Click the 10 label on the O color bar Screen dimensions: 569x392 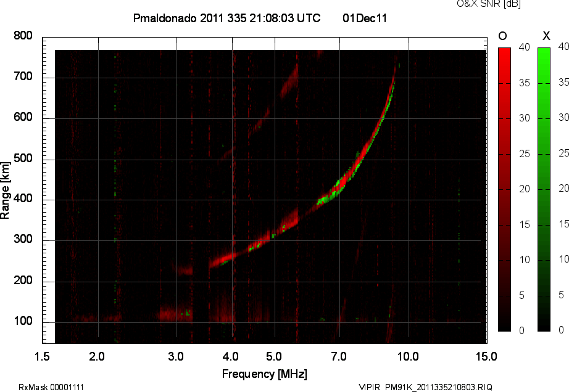(525, 259)
